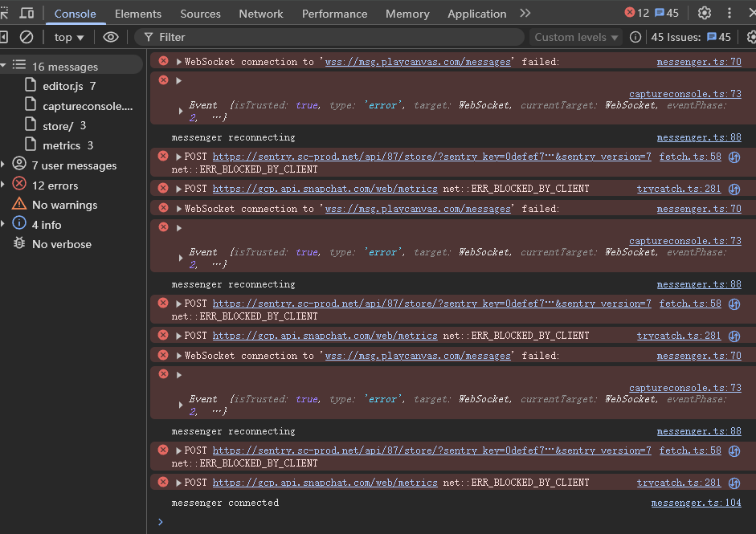Open the messenger.ts:104 source link

coord(696,503)
